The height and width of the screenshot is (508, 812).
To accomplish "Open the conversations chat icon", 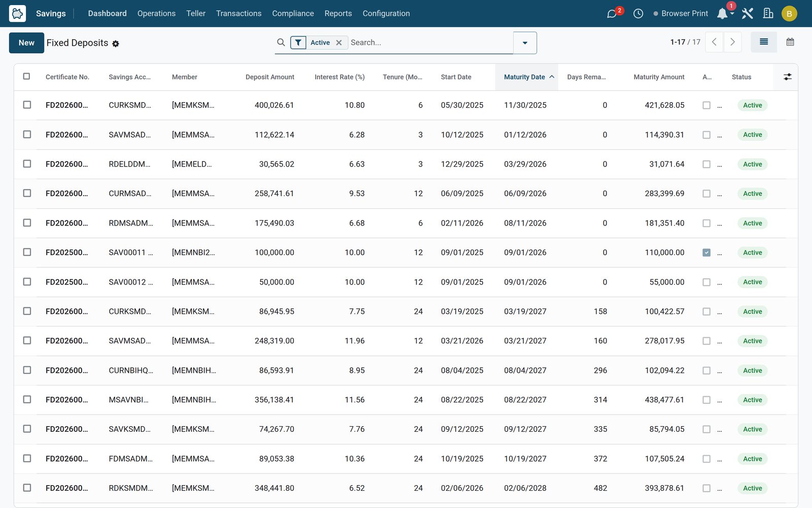I will [612, 14].
